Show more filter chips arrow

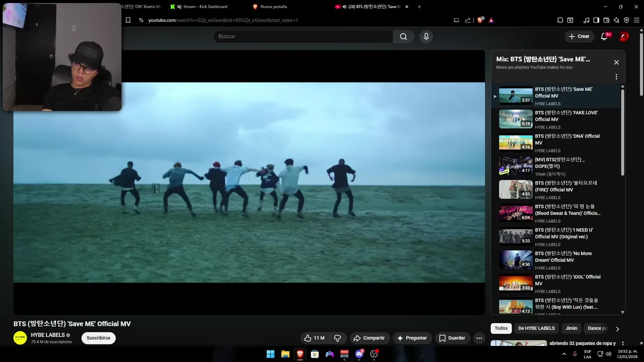pos(617,329)
